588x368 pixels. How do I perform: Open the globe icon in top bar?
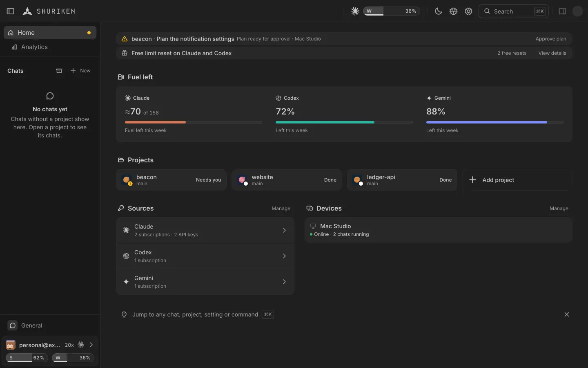(x=454, y=11)
